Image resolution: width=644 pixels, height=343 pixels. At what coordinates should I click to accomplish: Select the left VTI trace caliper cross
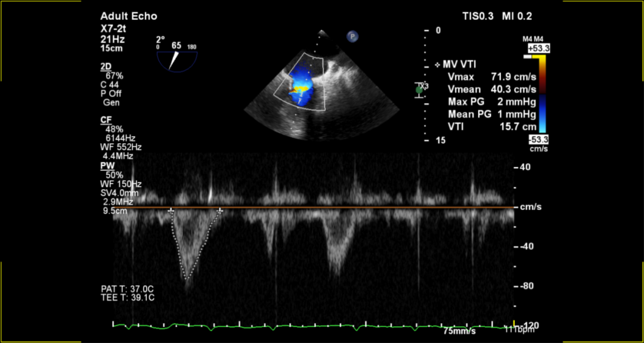point(172,211)
